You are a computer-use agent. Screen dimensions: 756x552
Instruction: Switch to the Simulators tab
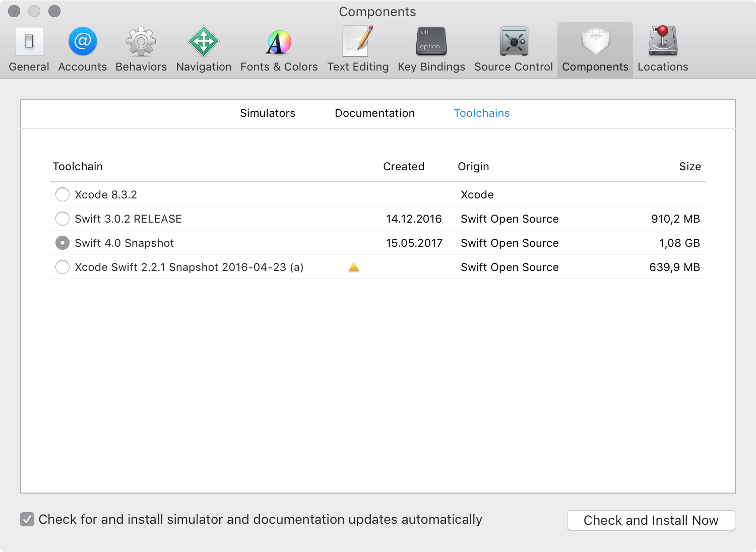pos(268,113)
